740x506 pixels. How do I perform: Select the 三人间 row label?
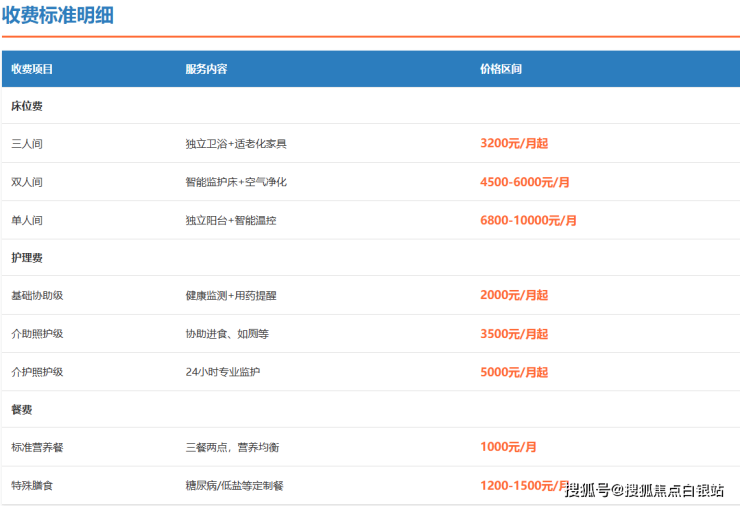(27, 144)
